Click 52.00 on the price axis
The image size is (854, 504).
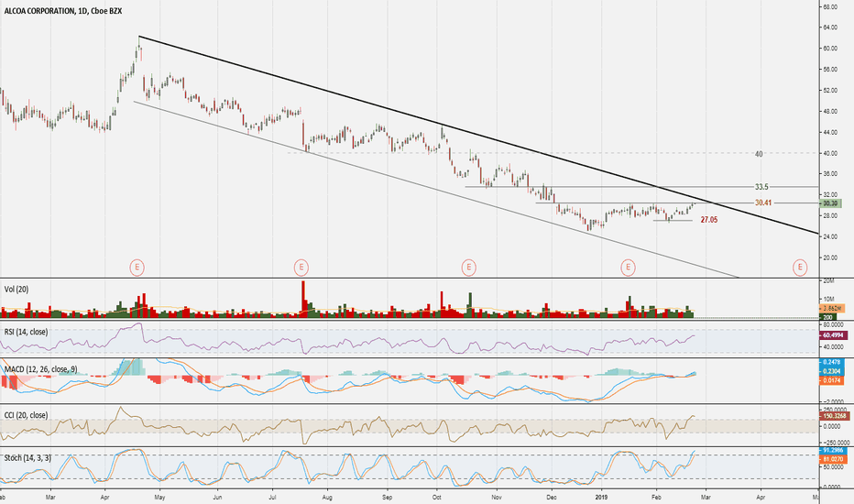coord(830,91)
